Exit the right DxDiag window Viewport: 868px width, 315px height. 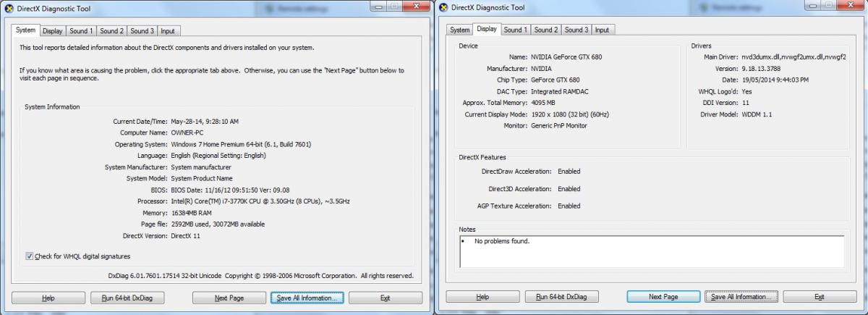tap(819, 297)
